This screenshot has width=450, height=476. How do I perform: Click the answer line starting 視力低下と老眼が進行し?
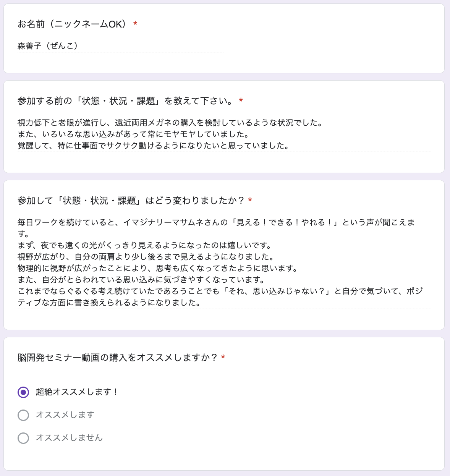tap(171, 123)
